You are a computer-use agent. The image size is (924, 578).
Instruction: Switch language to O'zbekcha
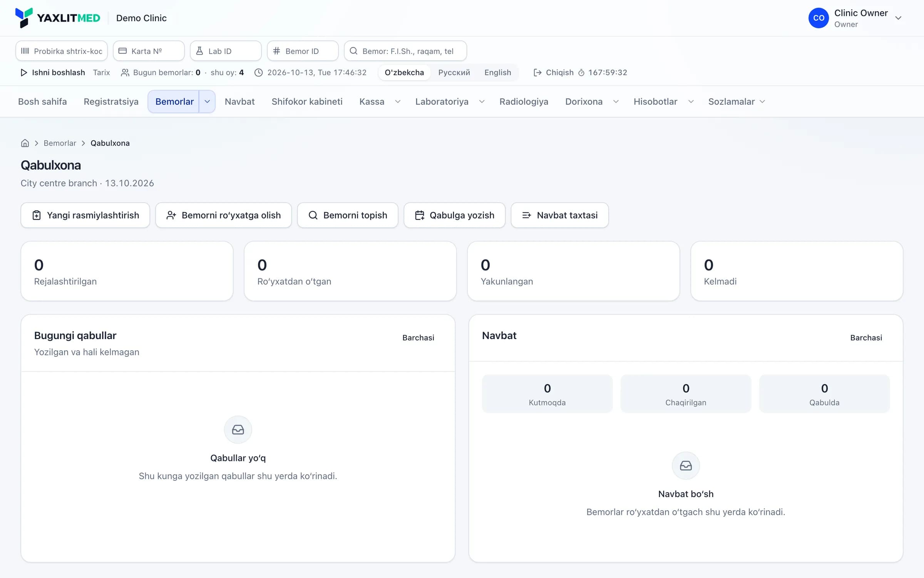tap(404, 72)
